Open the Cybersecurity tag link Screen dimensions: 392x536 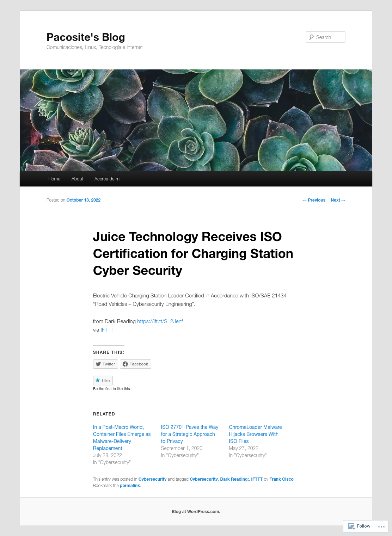[204, 479]
